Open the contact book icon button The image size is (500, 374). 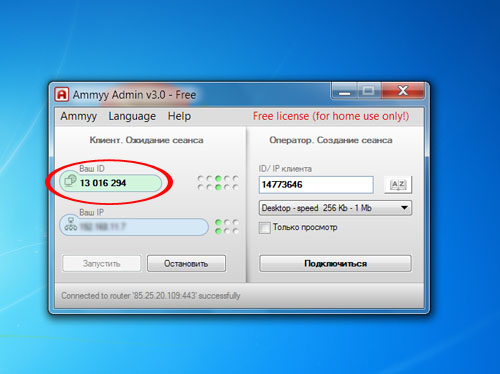tap(398, 185)
